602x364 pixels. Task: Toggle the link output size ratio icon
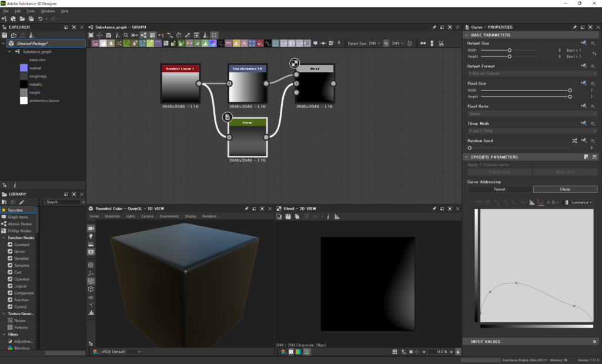tap(594, 54)
